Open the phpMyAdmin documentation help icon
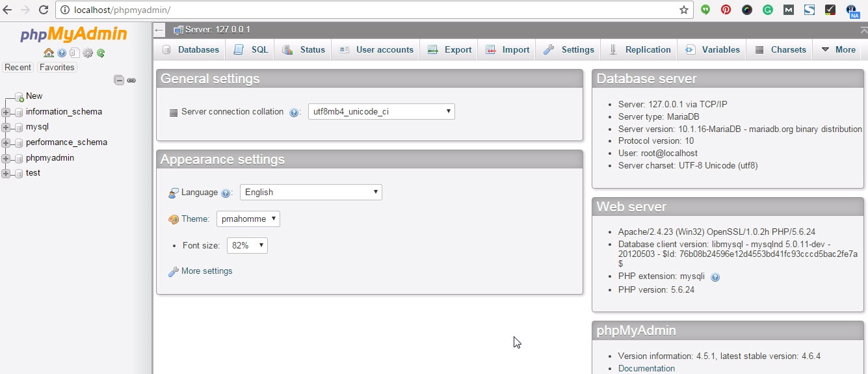 pos(62,53)
